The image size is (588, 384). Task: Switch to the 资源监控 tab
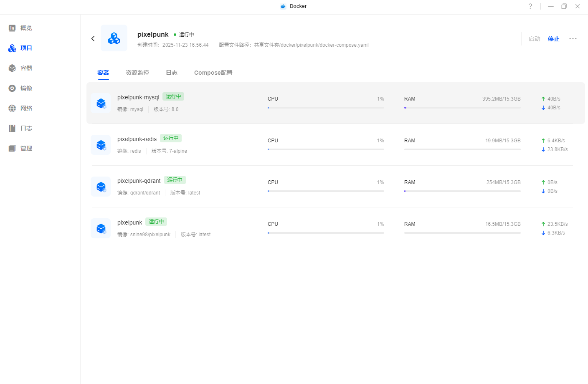click(x=137, y=73)
